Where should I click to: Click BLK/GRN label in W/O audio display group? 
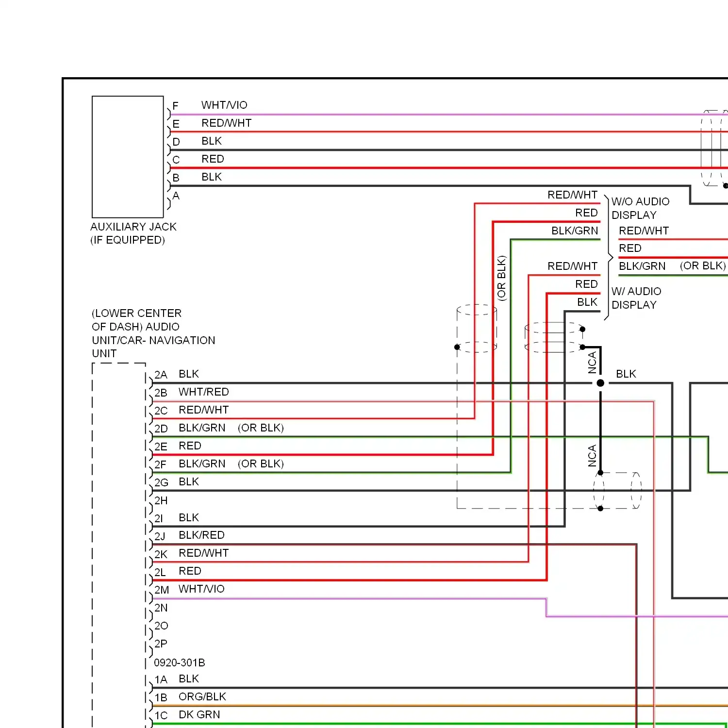point(575,231)
